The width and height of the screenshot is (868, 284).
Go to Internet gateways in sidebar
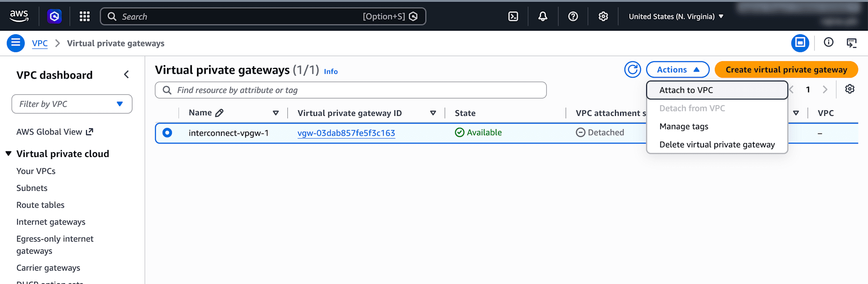(51, 222)
